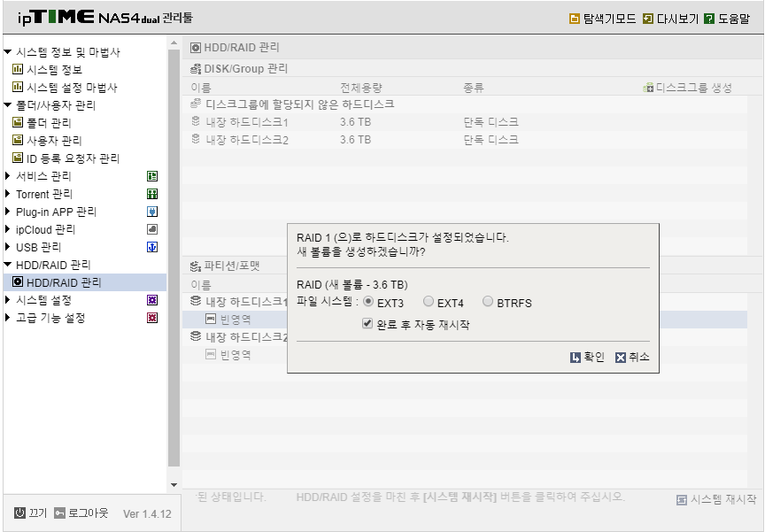Cancel dialog with 취소
Viewport: 765px width, 532px height.
632,358
